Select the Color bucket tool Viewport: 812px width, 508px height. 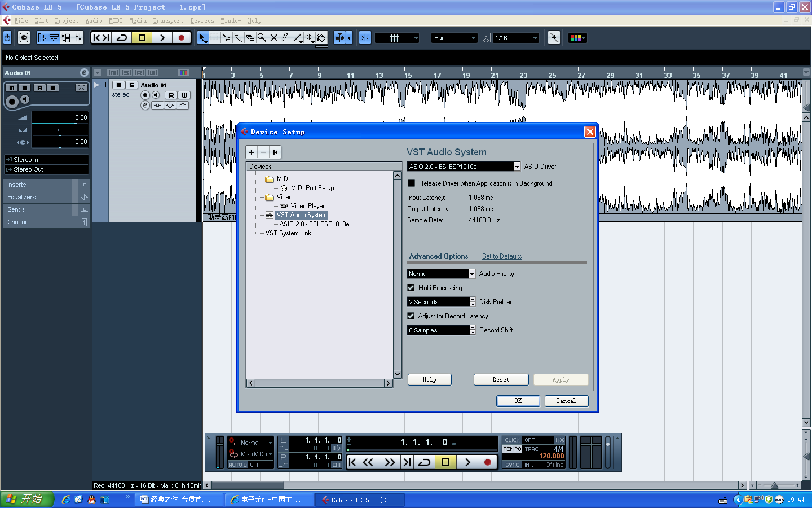[321, 38]
